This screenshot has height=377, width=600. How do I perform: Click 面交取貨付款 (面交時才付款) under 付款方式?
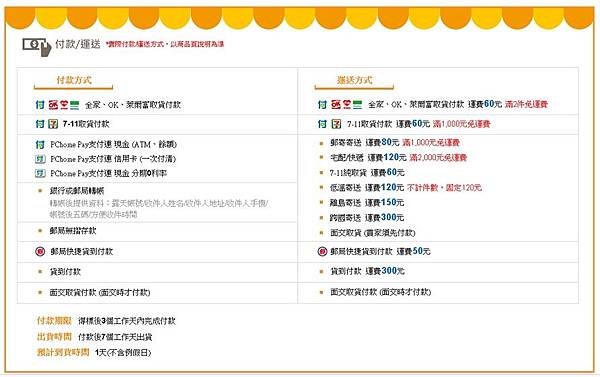click(x=99, y=292)
